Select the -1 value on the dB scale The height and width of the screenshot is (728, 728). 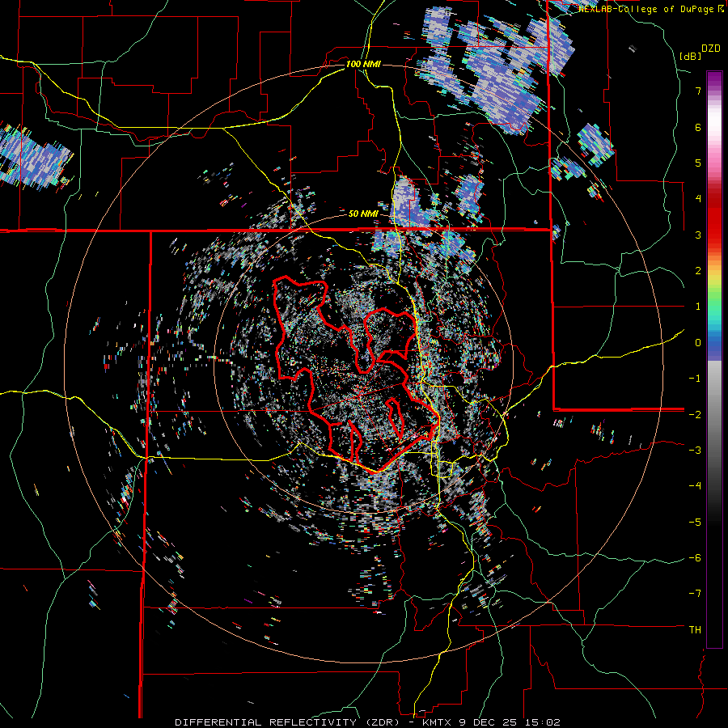695,379
